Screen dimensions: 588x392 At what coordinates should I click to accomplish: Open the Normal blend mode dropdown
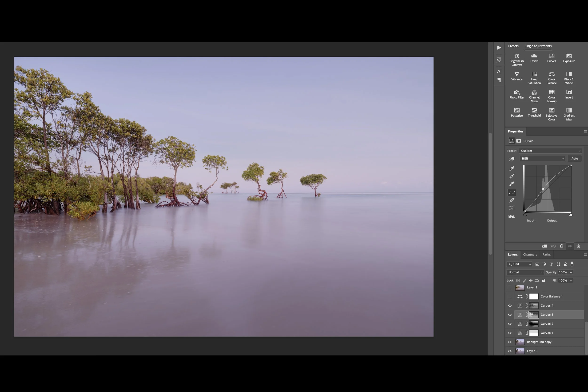pyautogui.click(x=525, y=272)
